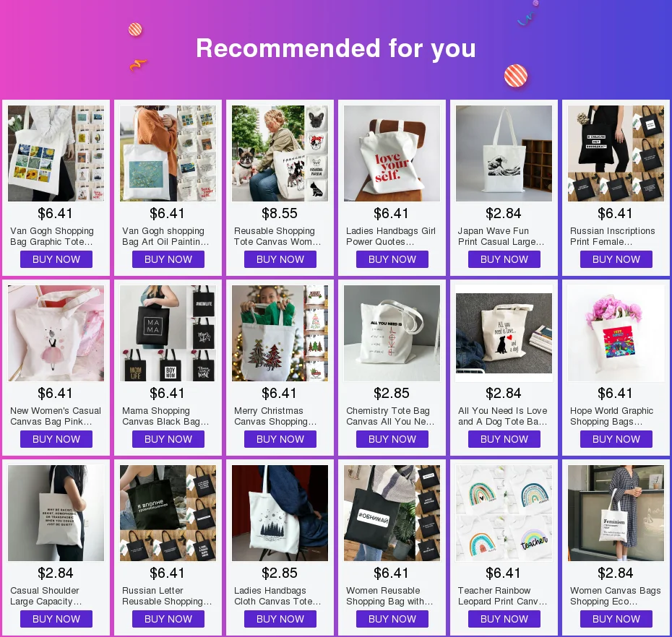Open the Van Gogh Shopping Bag Graphic Tote thumbnail
The image size is (672, 637).
56,153
